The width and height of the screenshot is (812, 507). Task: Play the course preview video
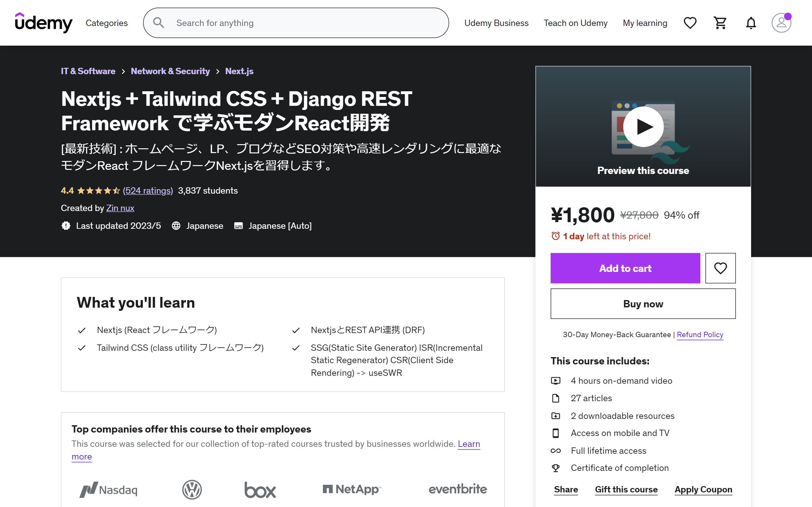(643, 127)
